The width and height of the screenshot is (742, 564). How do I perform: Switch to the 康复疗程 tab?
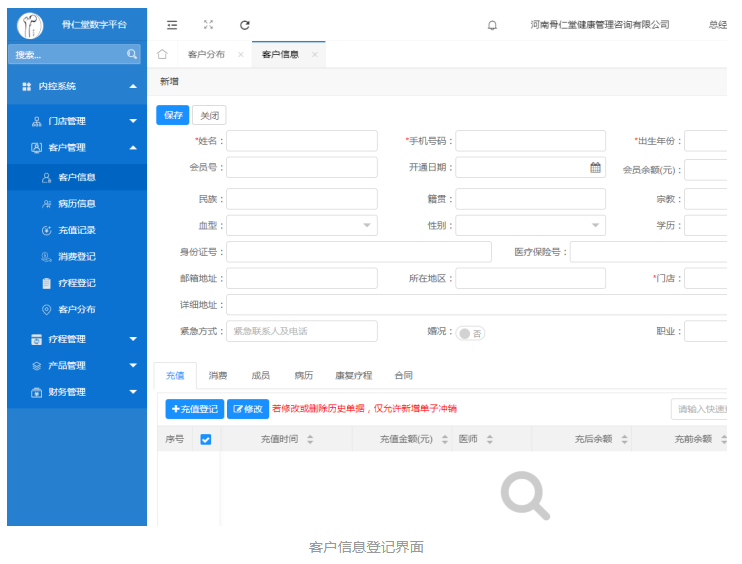353,376
